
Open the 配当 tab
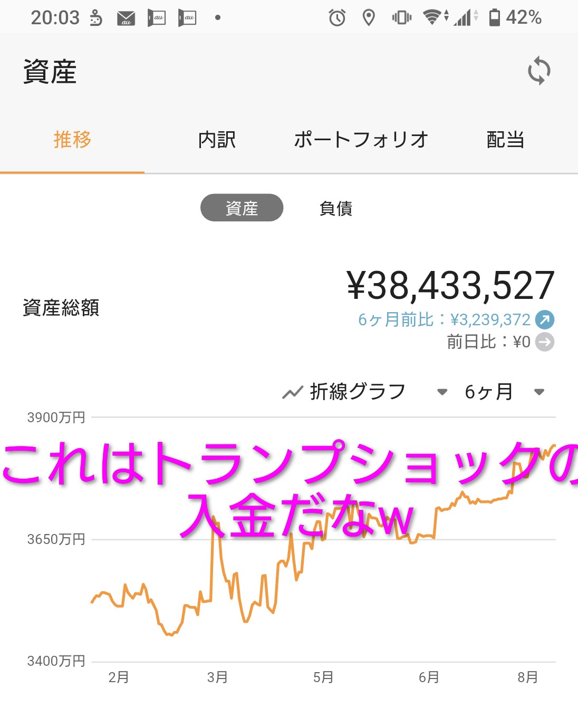click(x=505, y=140)
